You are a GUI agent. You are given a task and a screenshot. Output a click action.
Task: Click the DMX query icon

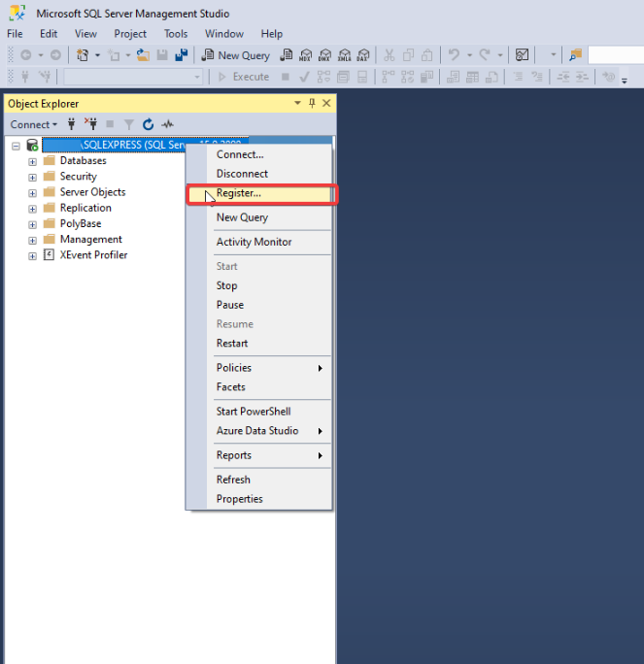[325, 55]
